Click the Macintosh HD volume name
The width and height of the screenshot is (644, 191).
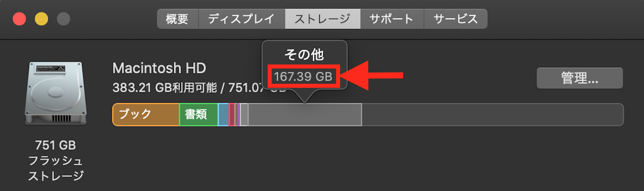click(x=159, y=68)
